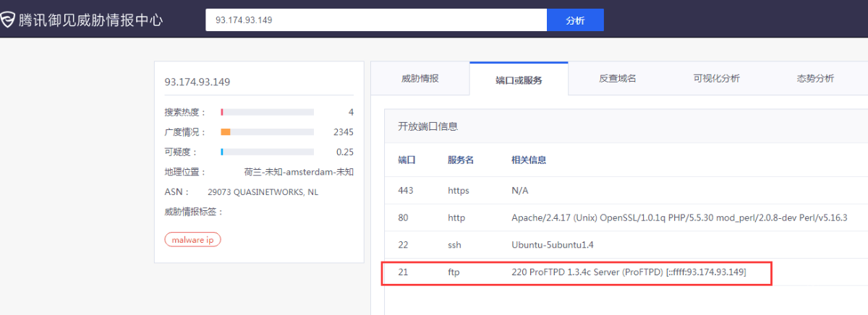Select the 93.174.93.149 heading in info card
868x315 pixels.
197,82
